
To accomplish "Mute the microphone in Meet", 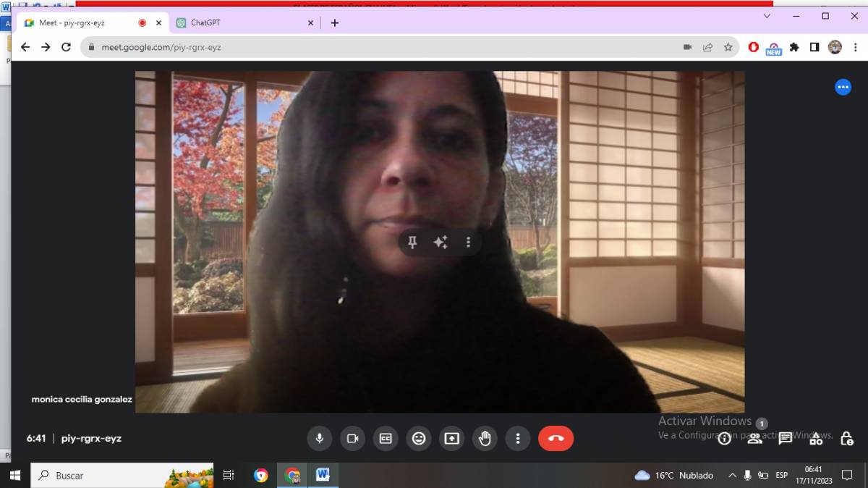I will [319, 438].
